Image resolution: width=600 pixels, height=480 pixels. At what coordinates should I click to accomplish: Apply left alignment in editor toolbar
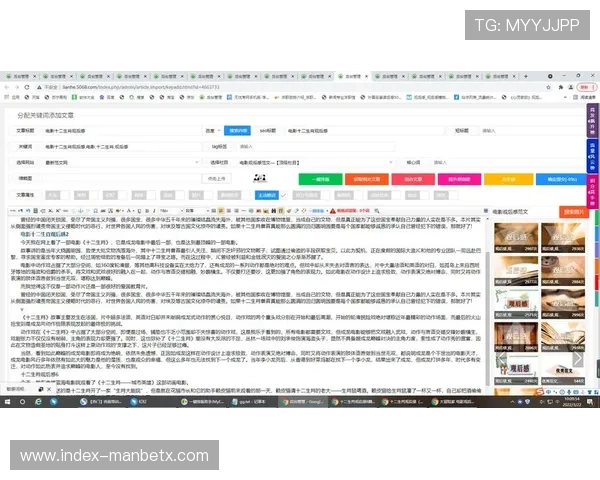coord(221,211)
